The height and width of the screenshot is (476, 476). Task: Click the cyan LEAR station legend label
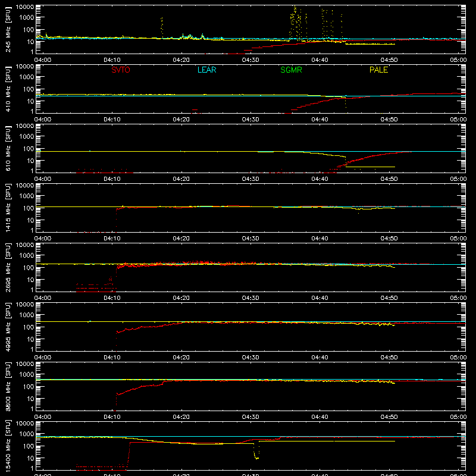click(x=206, y=70)
